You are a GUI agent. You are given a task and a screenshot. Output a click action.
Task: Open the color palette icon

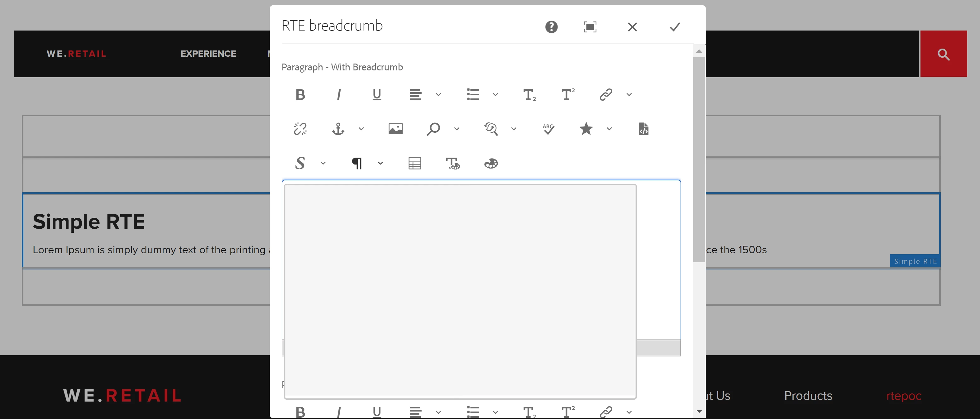[491, 163]
